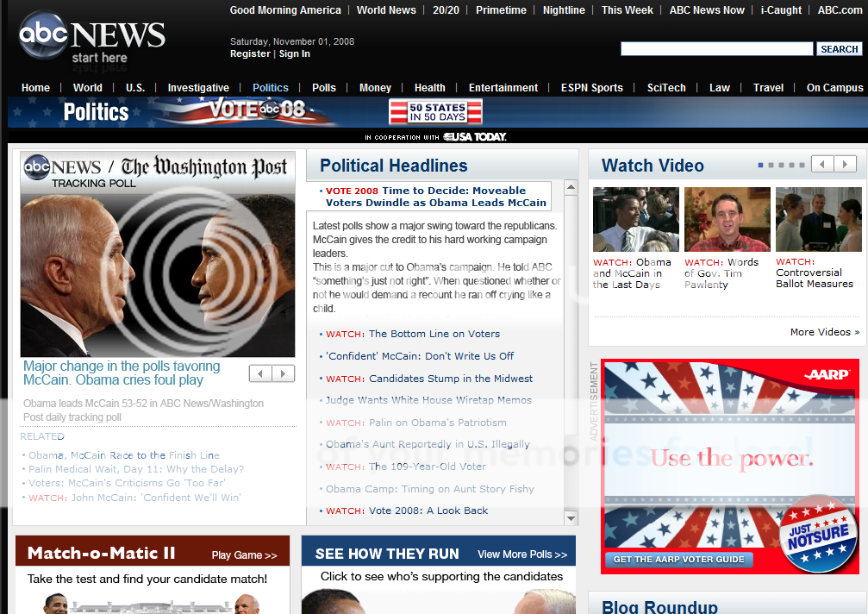Show next story in tracking poll slideshow
Viewport: 868px width, 614px height.
(x=283, y=373)
